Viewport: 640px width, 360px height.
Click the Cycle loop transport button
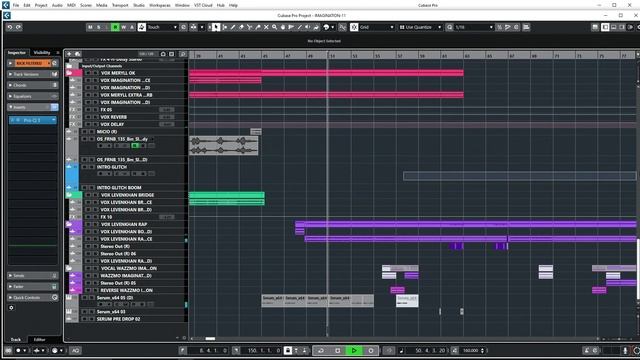[x=321, y=350]
